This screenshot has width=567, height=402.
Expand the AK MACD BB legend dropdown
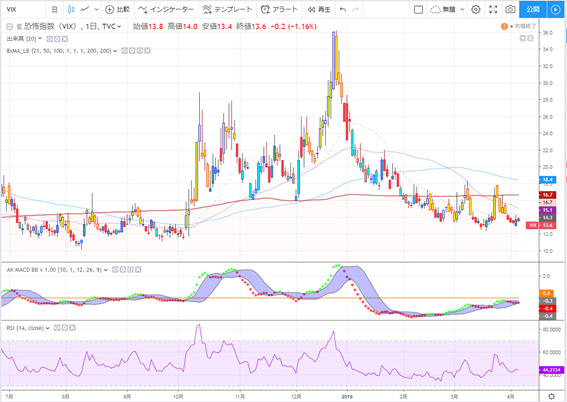coord(106,270)
